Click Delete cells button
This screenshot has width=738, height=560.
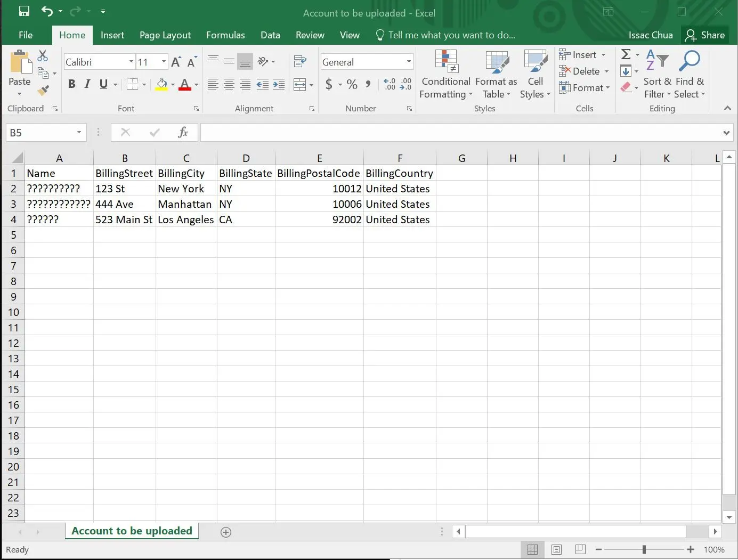coord(584,71)
